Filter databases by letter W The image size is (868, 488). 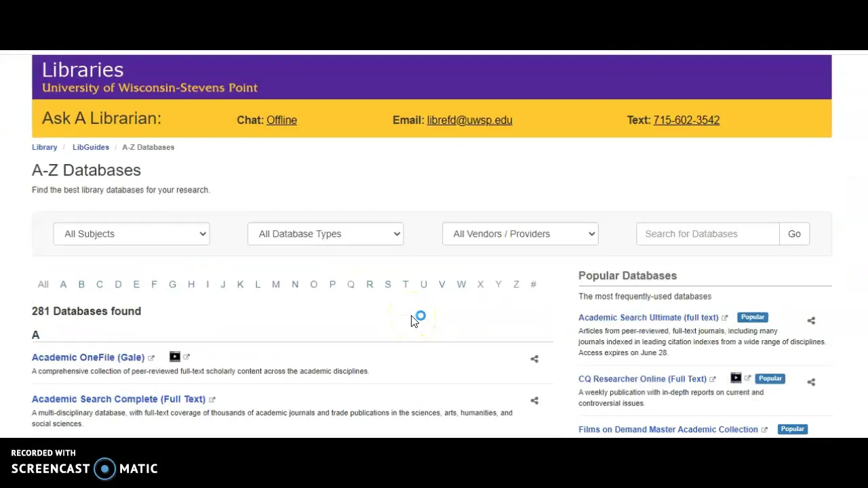(461, 285)
